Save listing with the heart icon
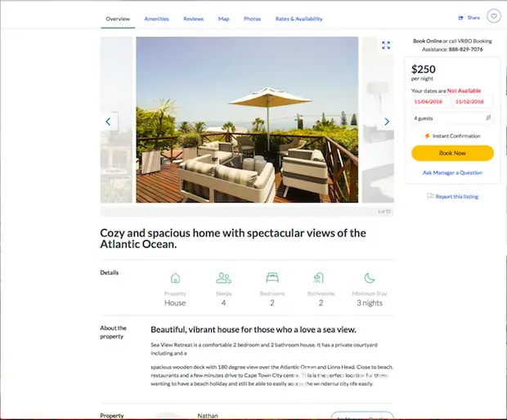 click(493, 16)
